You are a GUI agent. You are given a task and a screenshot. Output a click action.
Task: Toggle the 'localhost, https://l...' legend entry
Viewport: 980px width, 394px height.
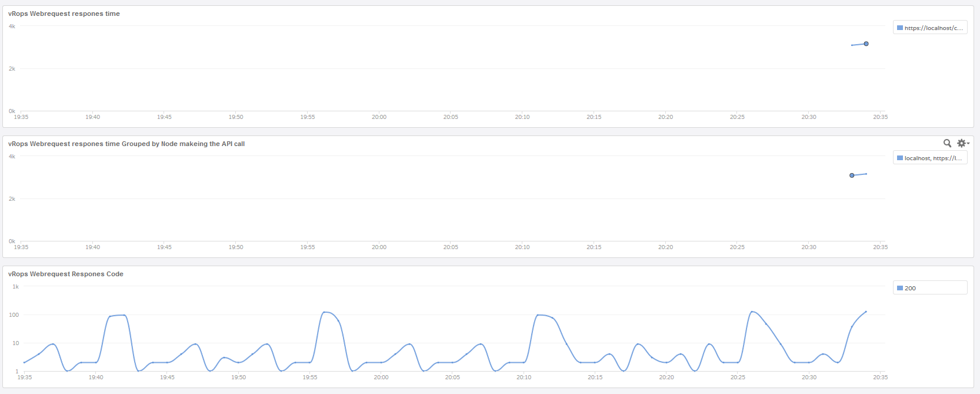click(933, 158)
